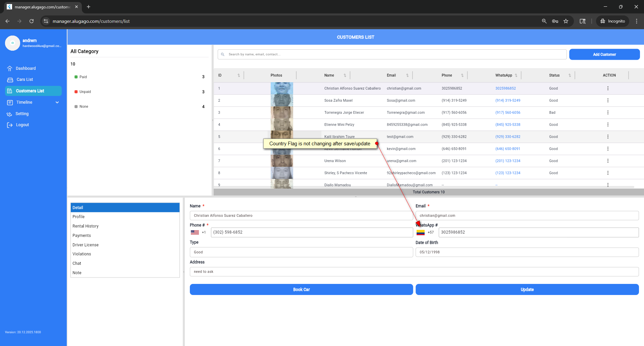Open the Colombia flag WhatsApp country selector
644x346 pixels.
point(421,233)
